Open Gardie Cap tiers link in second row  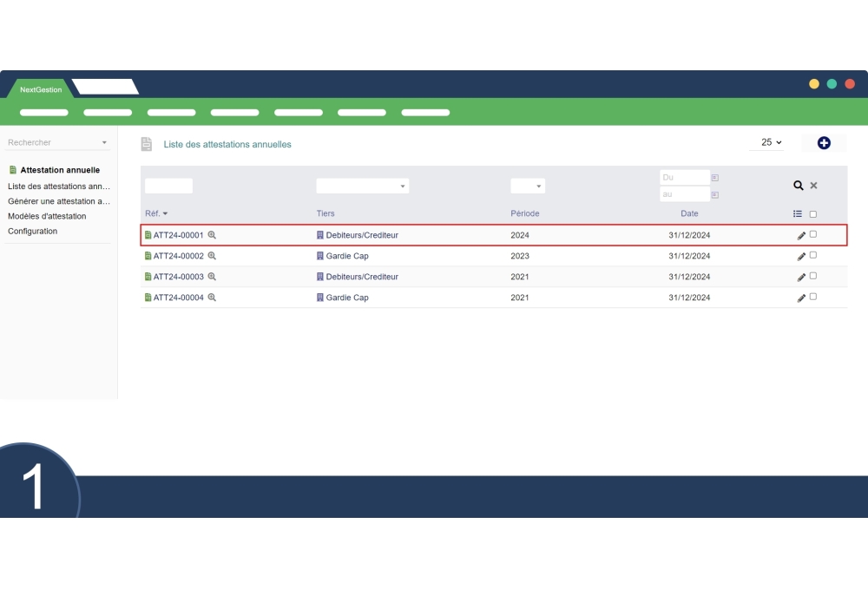click(x=346, y=256)
